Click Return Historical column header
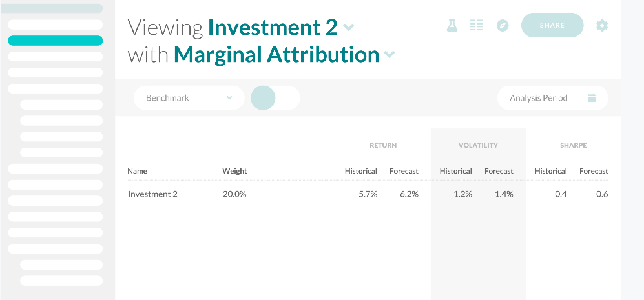 360,171
